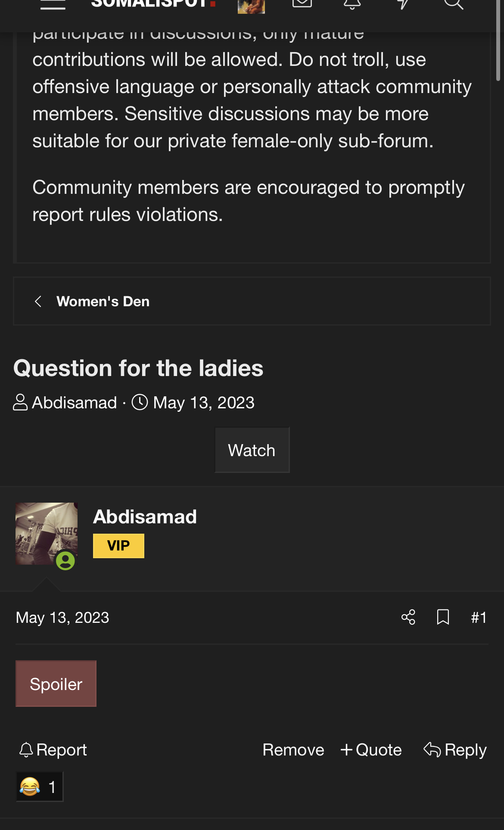Image resolution: width=504 pixels, height=830 pixels.
Task: Reveal the Spoiler content
Action: (x=56, y=684)
